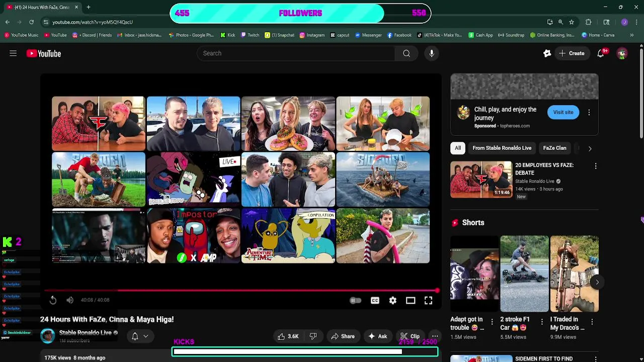
Task: Choose the Adventure Time compilation end-screen video
Action: tap(288, 236)
